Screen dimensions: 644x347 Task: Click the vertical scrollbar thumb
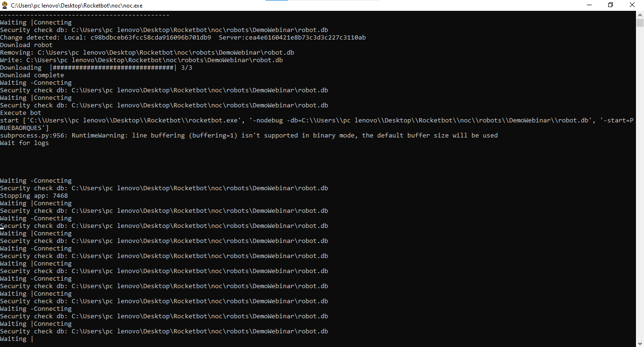tap(640, 23)
